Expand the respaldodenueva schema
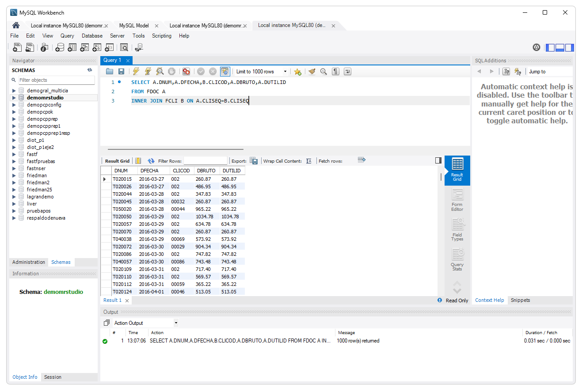The image size is (586, 392). click(14, 218)
